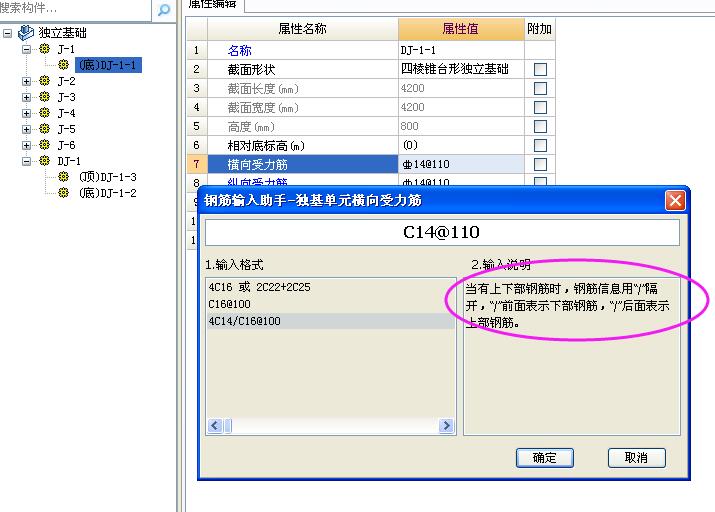This screenshot has height=512, width=715.
Task: Select the J-4 tree item label
Action: point(67,113)
